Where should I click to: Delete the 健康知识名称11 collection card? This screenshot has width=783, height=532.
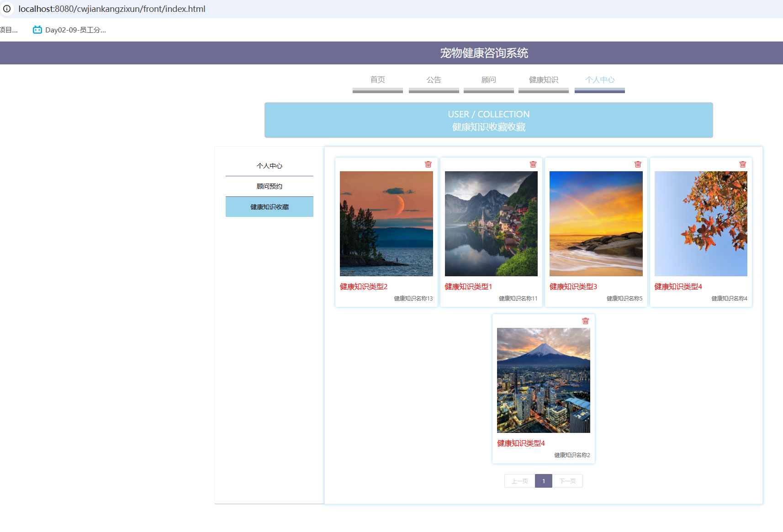(533, 164)
